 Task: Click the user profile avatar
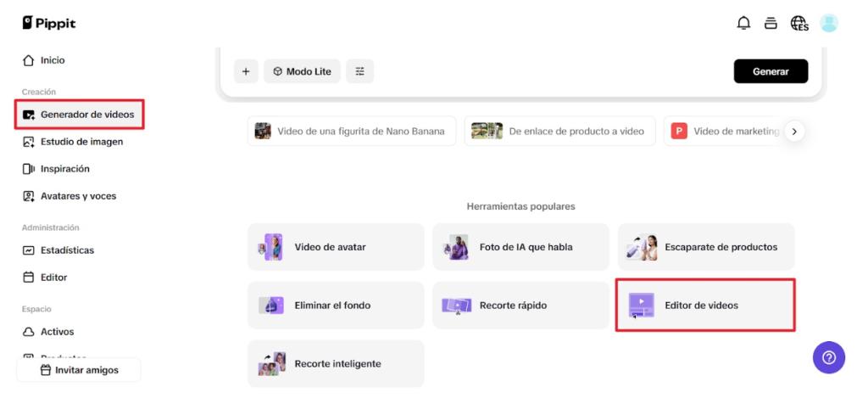click(x=829, y=23)
